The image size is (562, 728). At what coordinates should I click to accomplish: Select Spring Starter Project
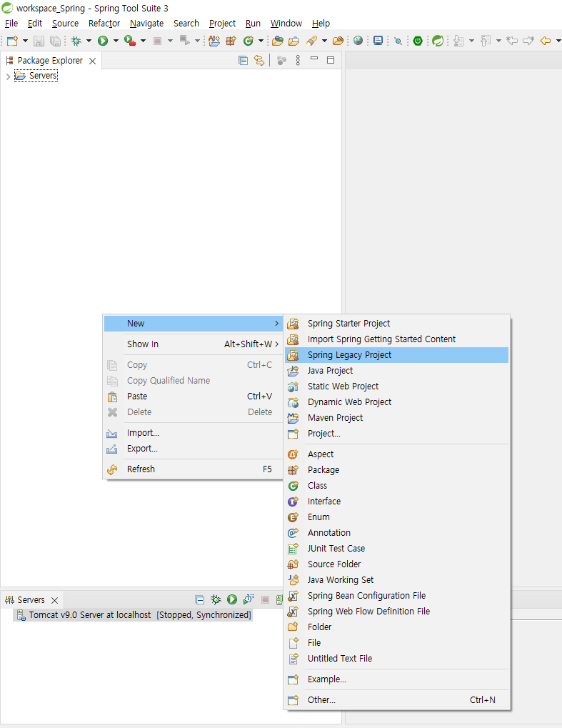(x=397, y=324)
